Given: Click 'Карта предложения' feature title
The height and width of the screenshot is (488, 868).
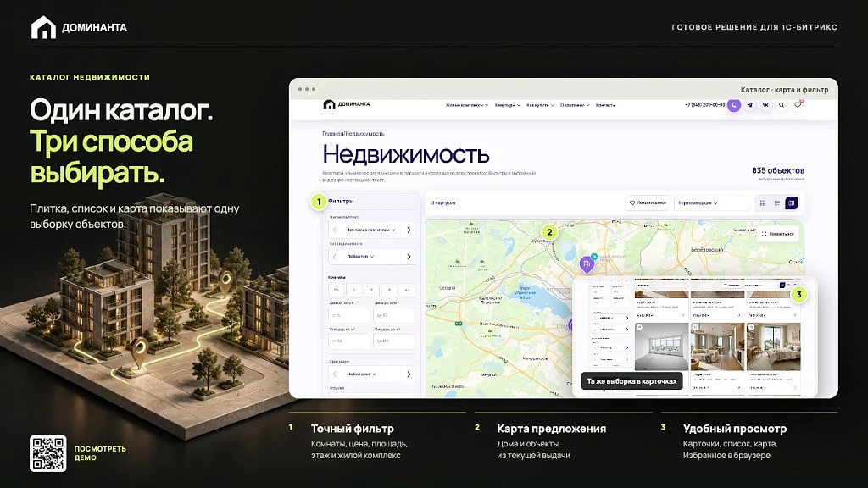Looking at the screenshot, I should (551, 429).
